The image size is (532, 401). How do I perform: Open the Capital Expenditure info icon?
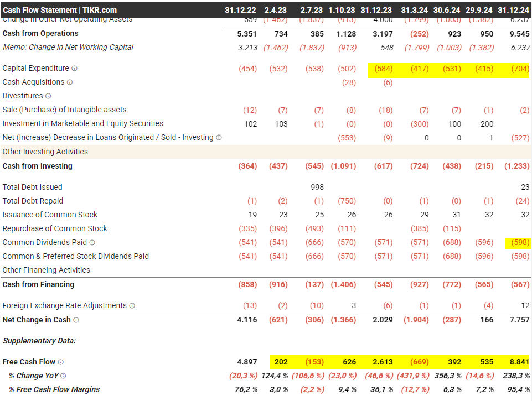(75, 69)
